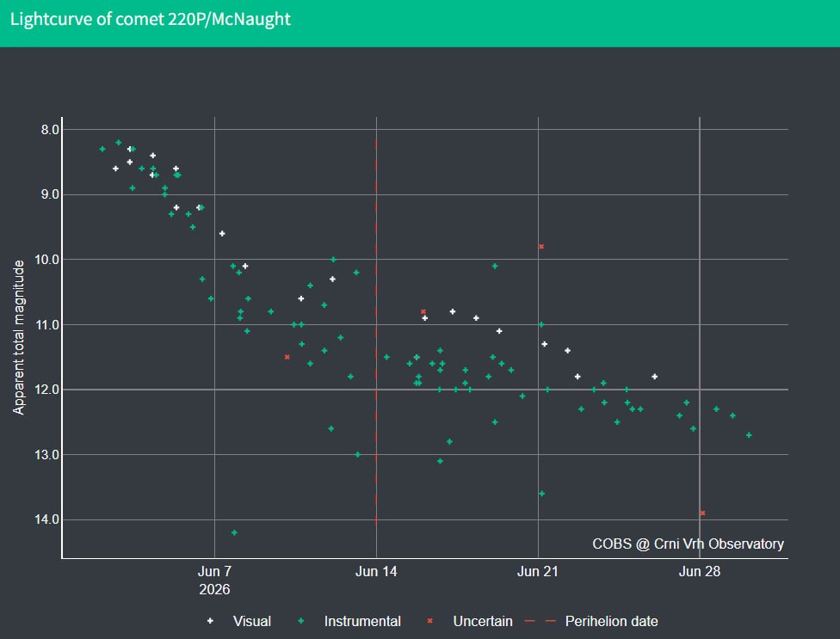Hide the Uncertain series via legend label
840x639 pixels.
coord(483,621)
